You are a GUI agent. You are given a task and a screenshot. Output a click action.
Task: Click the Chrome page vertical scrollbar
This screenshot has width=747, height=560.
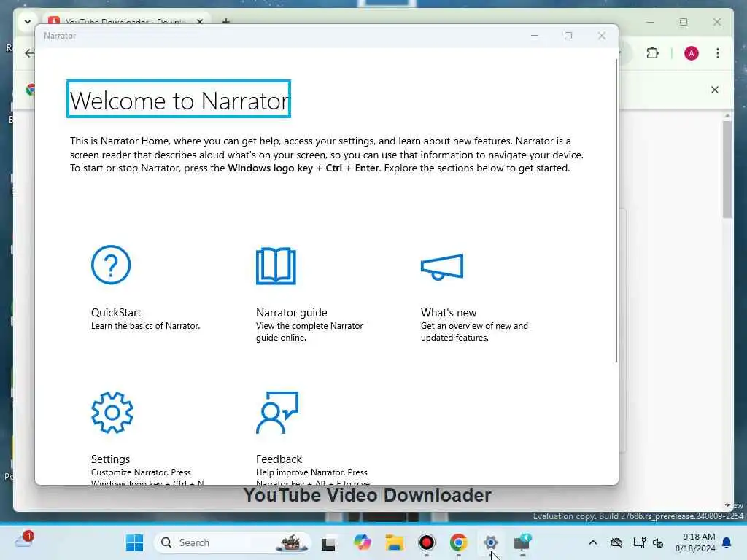(x=727, y=169)
